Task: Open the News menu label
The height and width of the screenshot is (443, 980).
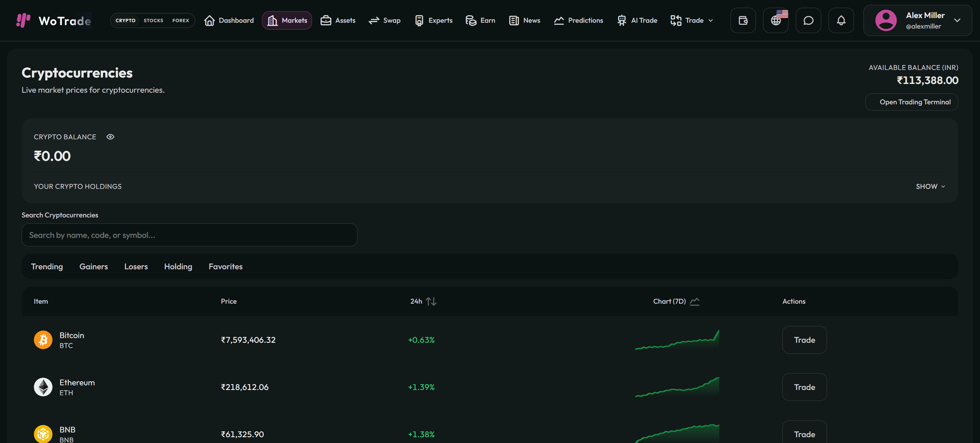Action: 532,20
